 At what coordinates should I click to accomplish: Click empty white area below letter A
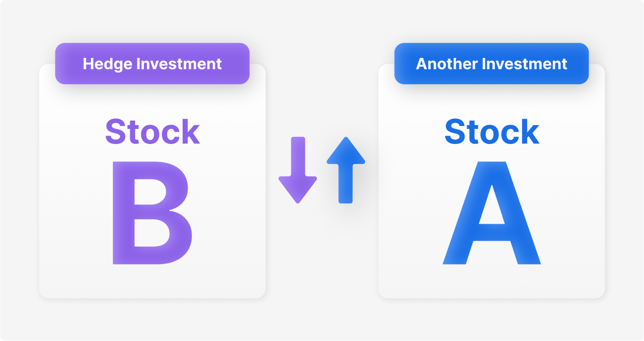[491, 281]
